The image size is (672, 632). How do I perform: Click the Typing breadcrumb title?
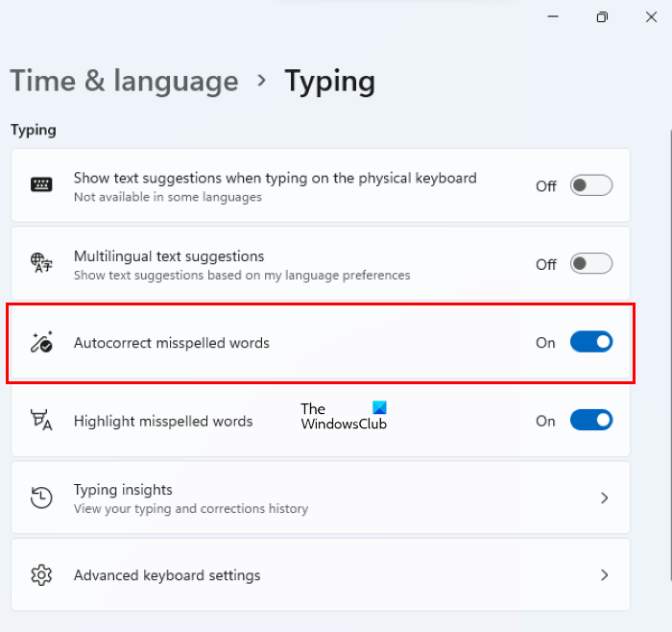329,82
